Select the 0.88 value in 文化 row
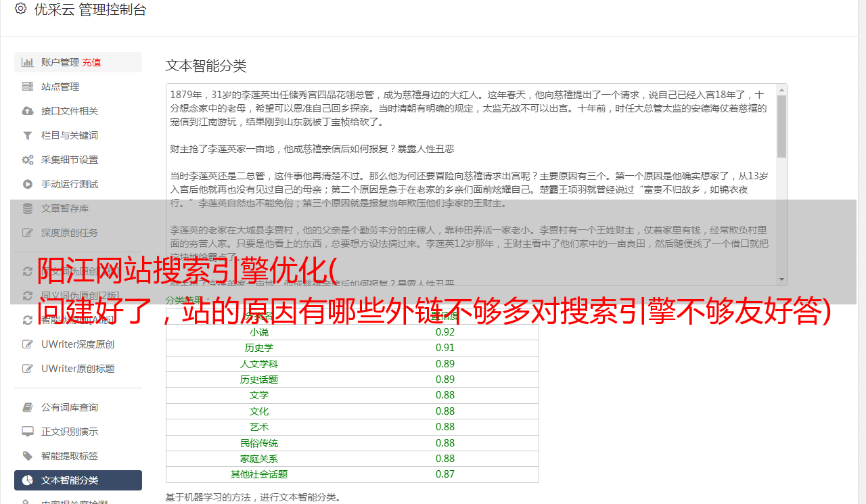Image resolution: width=866 pixels, height=504 pixels. [445, 411]
